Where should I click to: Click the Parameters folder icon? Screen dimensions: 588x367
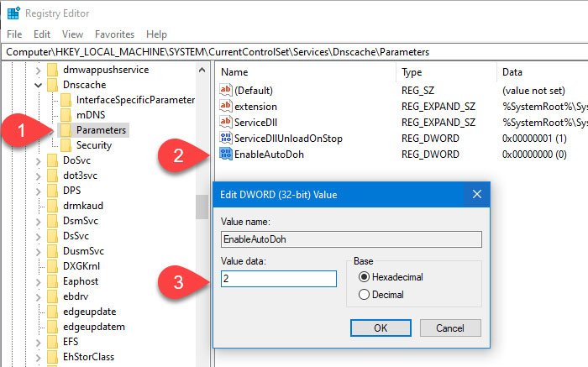66,130
